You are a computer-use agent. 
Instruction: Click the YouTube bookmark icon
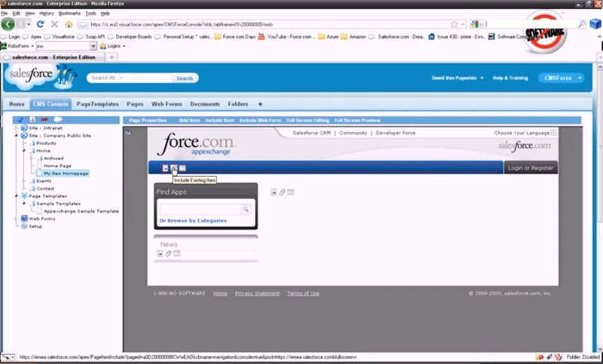tap(262, 36)
